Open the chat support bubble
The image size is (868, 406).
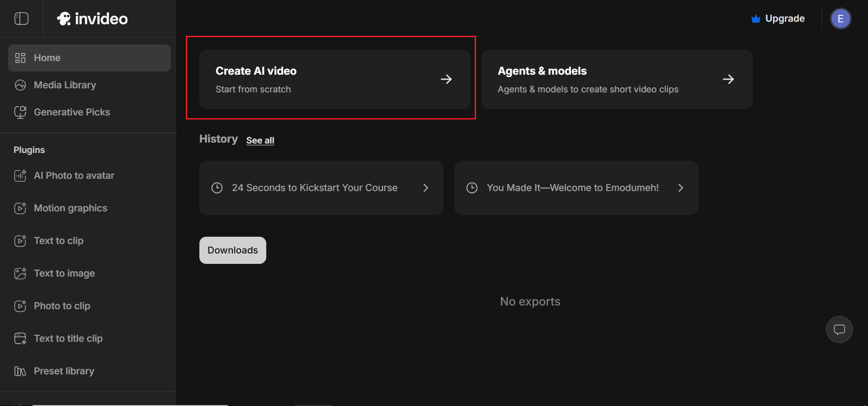click(x=839, y=330)
